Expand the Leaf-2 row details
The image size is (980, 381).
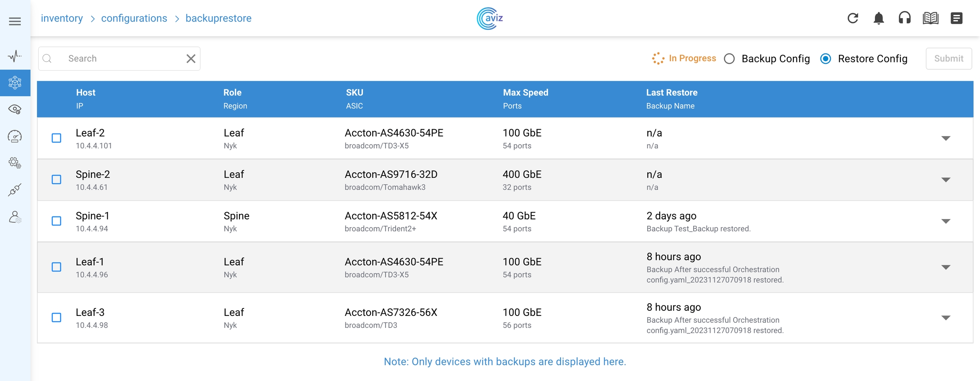pos(946,138)
